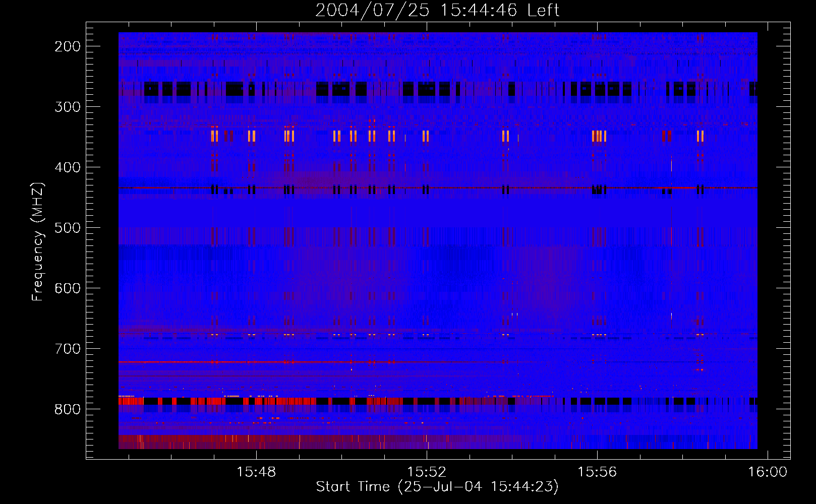Click the 400 frequency tick label
The width and height of the screenshot is (816, 504).
68,167
